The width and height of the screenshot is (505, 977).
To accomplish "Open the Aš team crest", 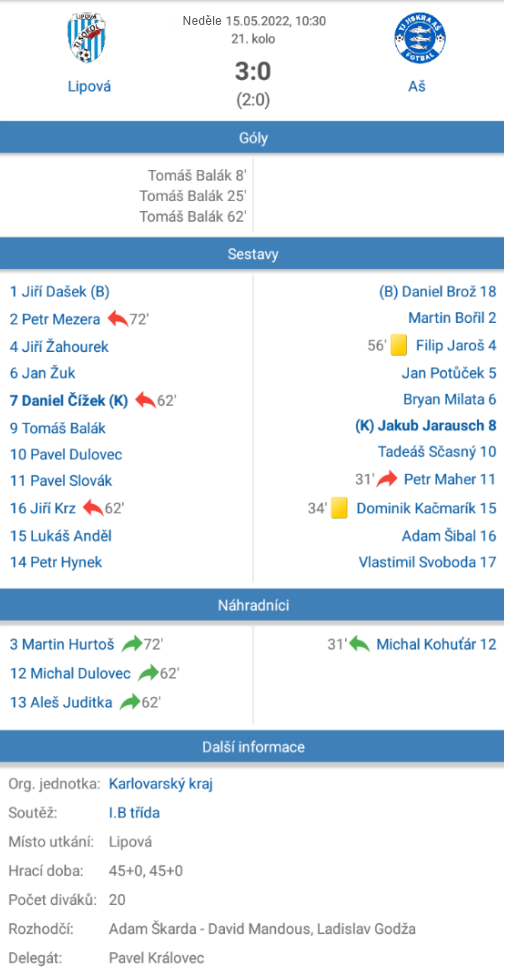I will [x=420, y=39].
